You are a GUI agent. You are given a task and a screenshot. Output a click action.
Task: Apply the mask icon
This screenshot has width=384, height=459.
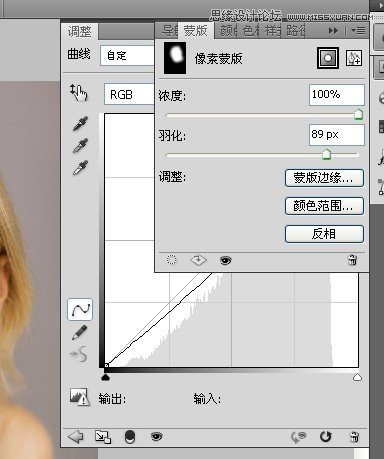[x=198, y=260]
